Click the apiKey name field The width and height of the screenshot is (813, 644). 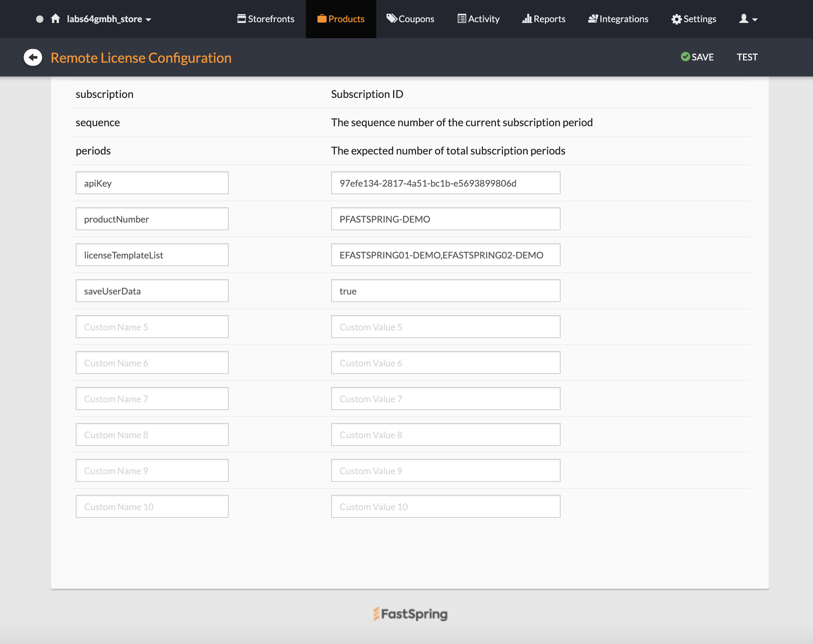coord(152,183)
